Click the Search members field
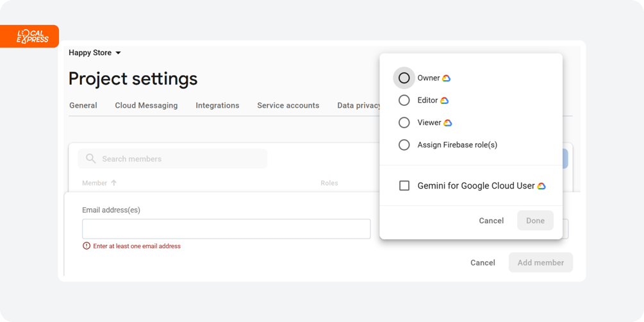The image size is (644, 322). point(172,158)
